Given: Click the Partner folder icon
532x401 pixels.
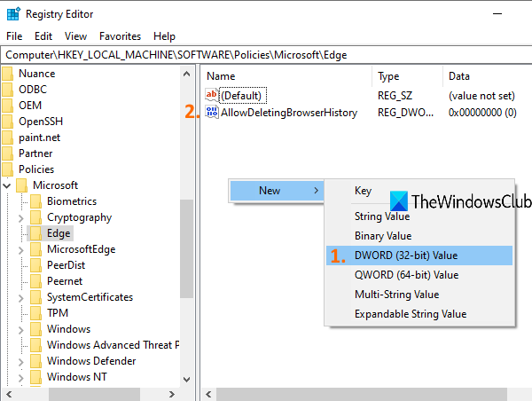Looking at the screenshot, I should coord(7,153).
